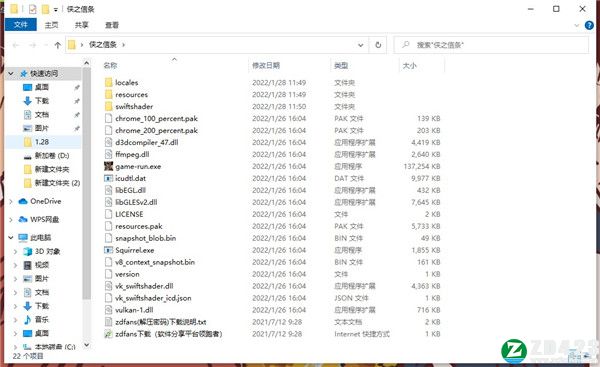Viewport: 600px width, 367px height.
Task: Select the icudtl.dat file icon
Action: (109, 178)
